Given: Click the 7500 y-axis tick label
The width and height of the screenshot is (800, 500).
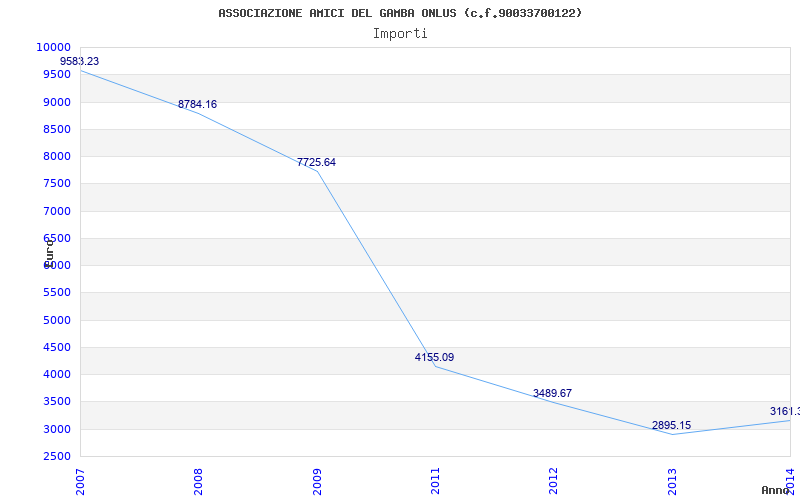Looking at the screenshot, I should coord(56,184).
